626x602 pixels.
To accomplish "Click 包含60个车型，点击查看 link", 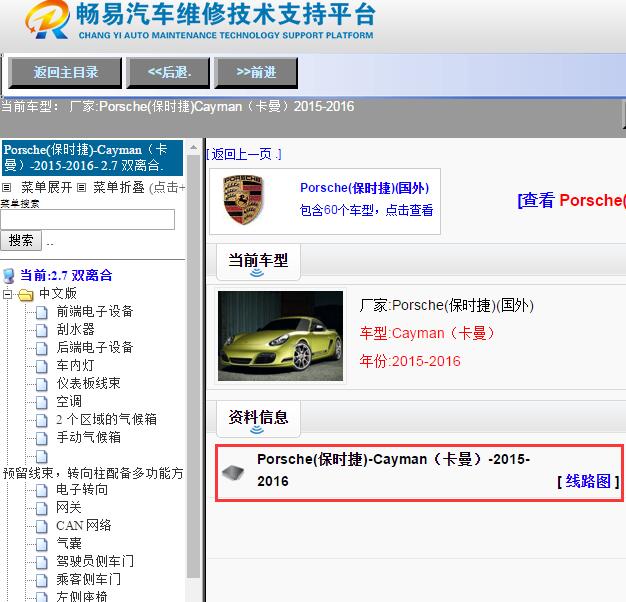I will [x=366, y=210].
